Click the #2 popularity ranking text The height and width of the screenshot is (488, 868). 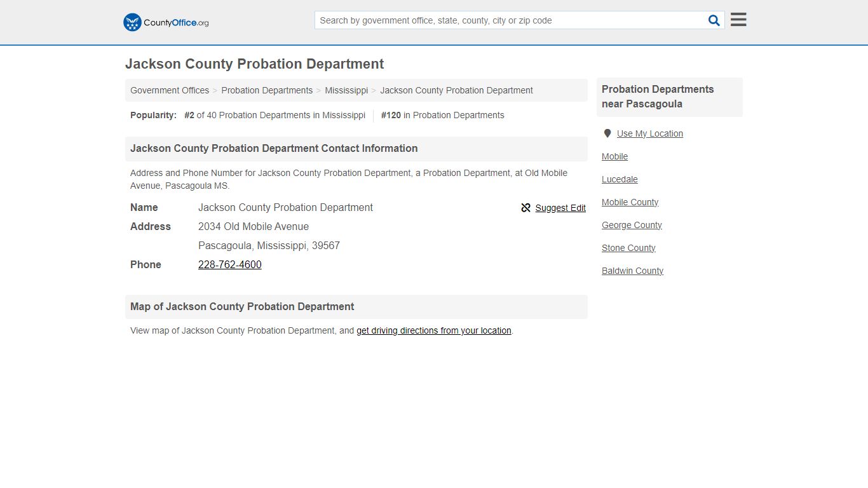click(x=275, y=115)
